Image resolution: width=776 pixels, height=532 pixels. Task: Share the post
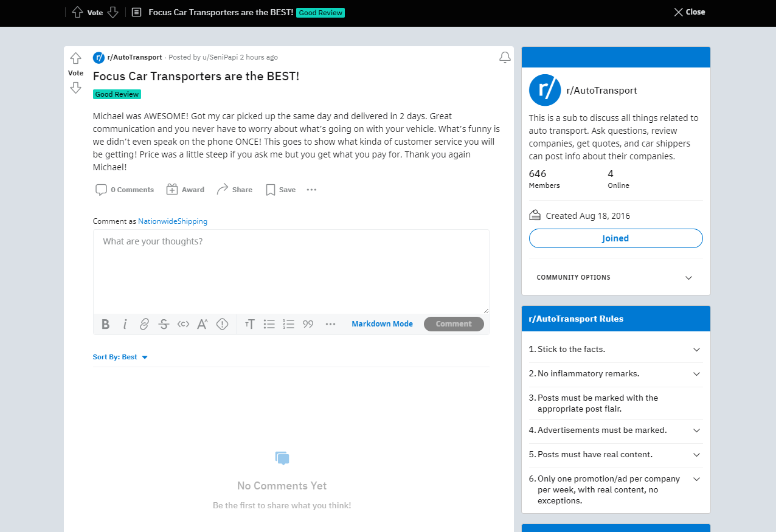click(x=235, y=190)
